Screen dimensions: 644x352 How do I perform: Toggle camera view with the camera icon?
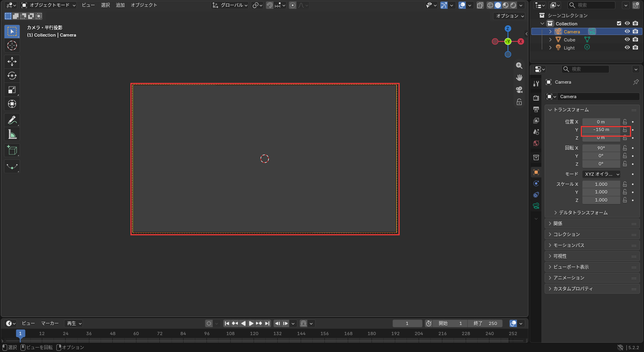519,90
